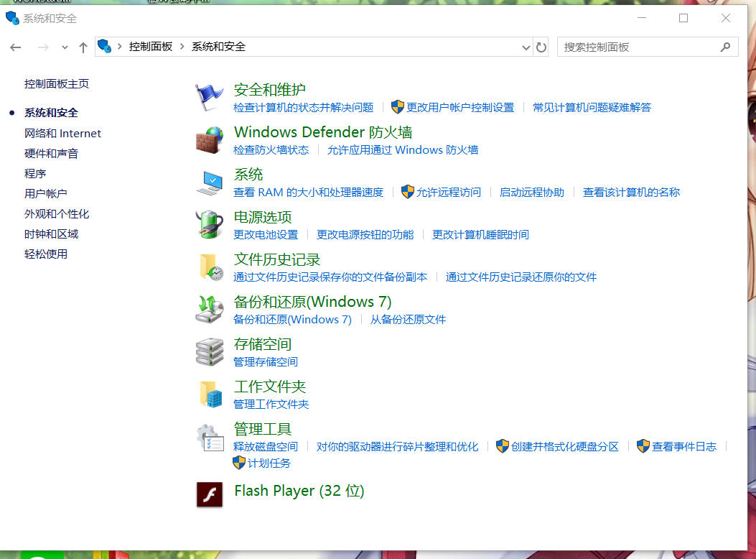Click the Storage Spaces stacked drives icon
This screenshot has height=559, width=756.
point(209,351)
